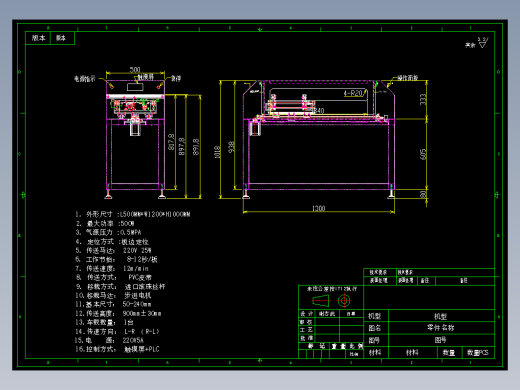Select the '14. 传送方向: L-R (R-L)' line

coord(117,332)
